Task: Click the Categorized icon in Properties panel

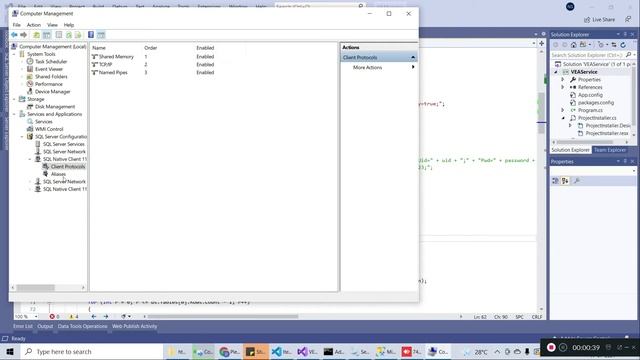Action: coord(556,181)
